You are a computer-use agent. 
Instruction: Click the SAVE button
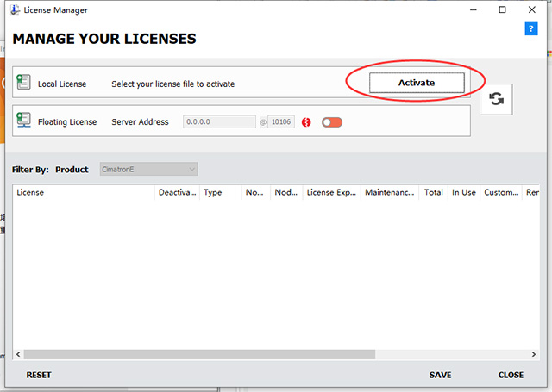(x=440, y=375)
